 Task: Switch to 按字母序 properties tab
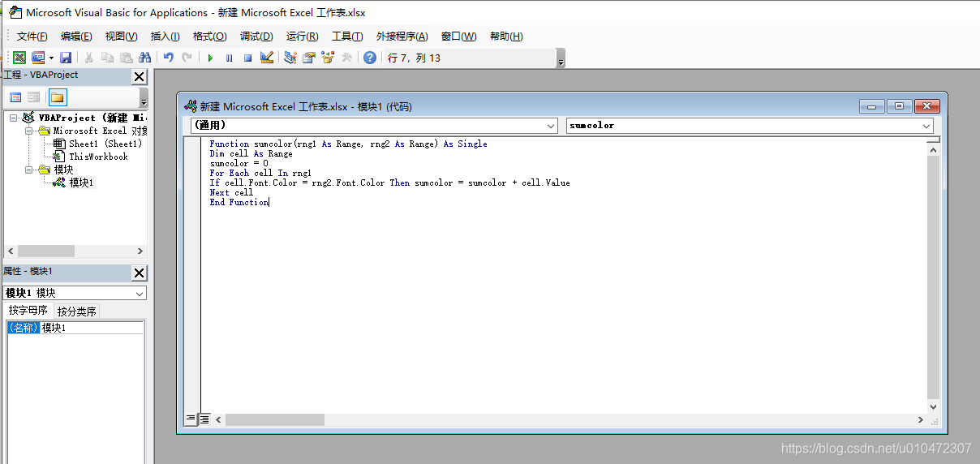click(28, 311)
